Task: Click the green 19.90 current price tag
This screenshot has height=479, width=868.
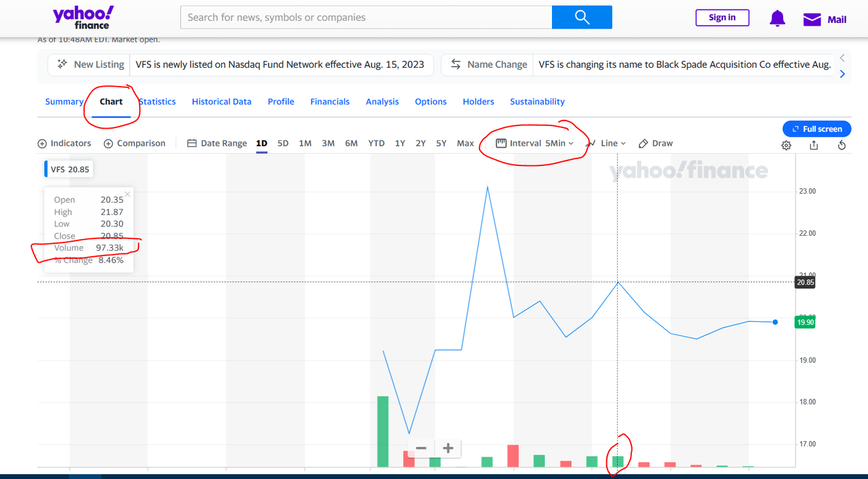Action: tap(805, 322)
